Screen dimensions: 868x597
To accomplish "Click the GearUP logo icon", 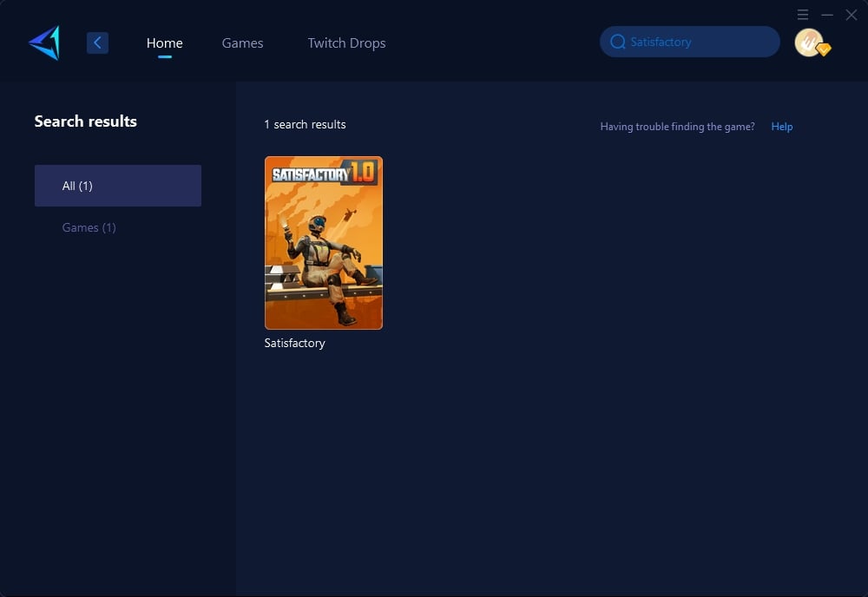I will click(44, 43).
